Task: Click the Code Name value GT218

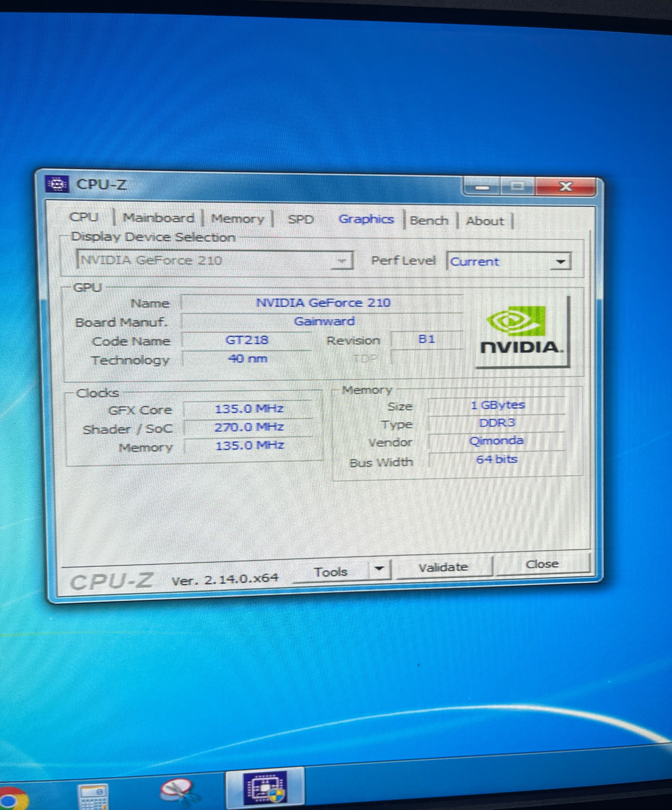Action: pos(246,340)
